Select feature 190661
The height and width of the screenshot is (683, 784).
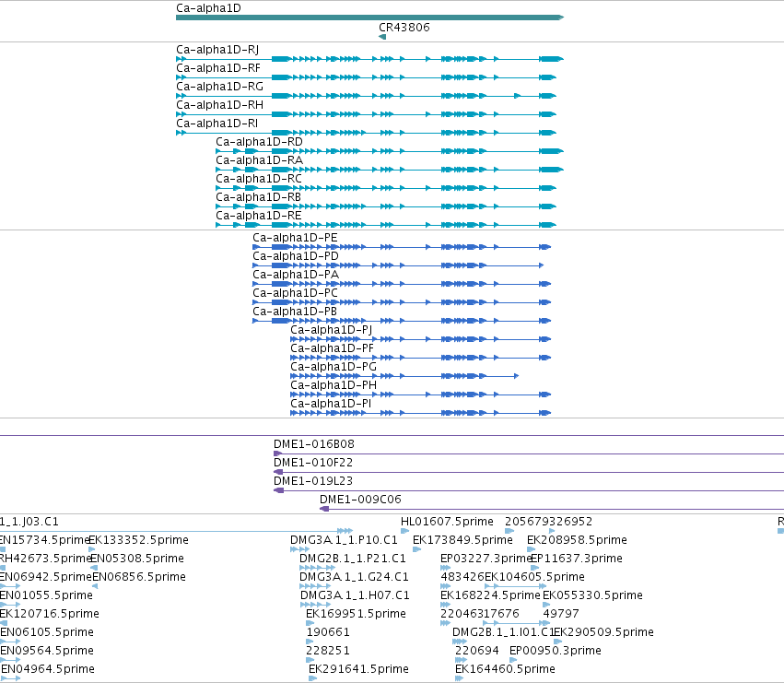327,632
